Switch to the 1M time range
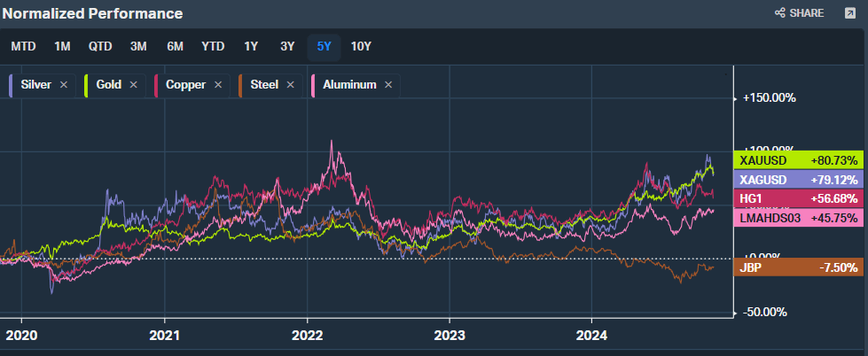The image size is (868, 356). point(62,47)
